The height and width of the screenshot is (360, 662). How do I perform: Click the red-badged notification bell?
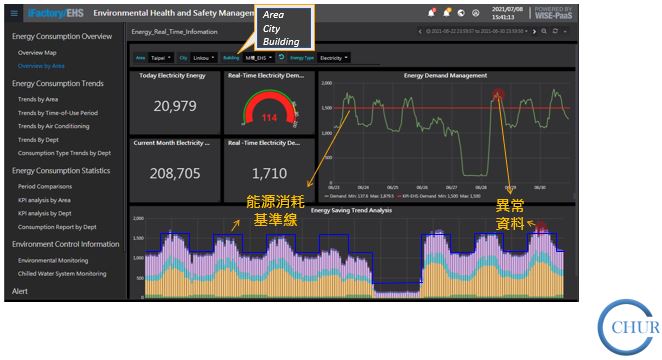pyautogui.click(x=431, y=13)
